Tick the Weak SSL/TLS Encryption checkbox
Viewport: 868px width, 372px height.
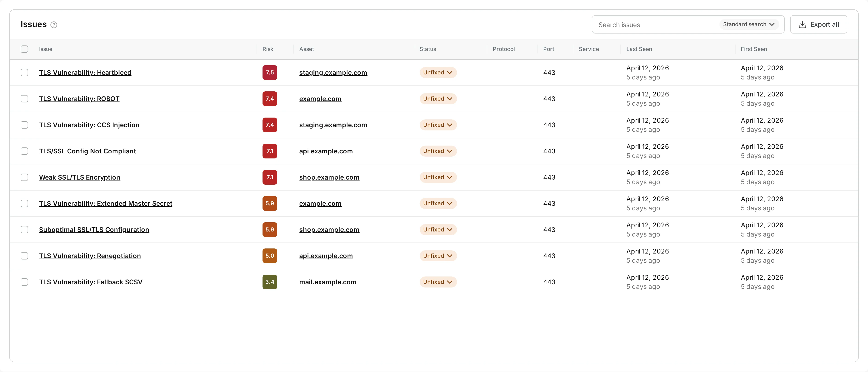24,178
